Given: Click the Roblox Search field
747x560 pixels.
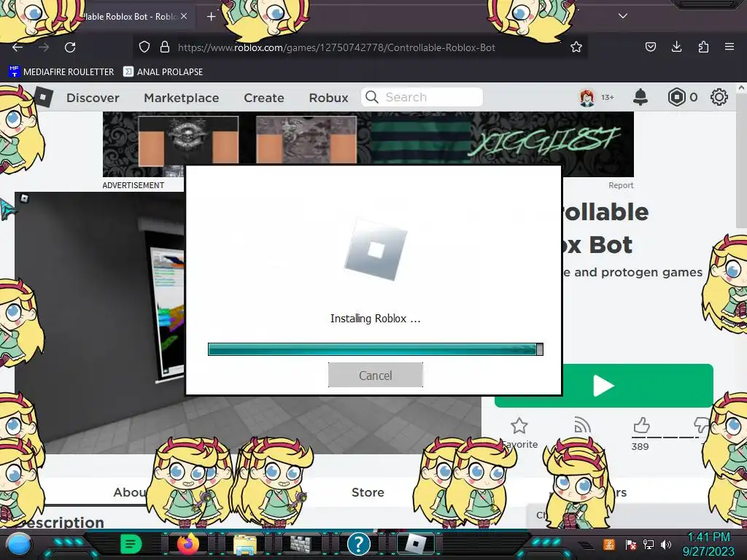Looking at the screenshot, I should tap(422, 97).
